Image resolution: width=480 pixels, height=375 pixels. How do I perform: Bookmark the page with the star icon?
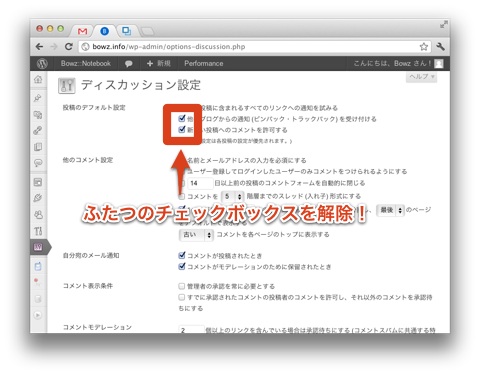click(424, 47)
